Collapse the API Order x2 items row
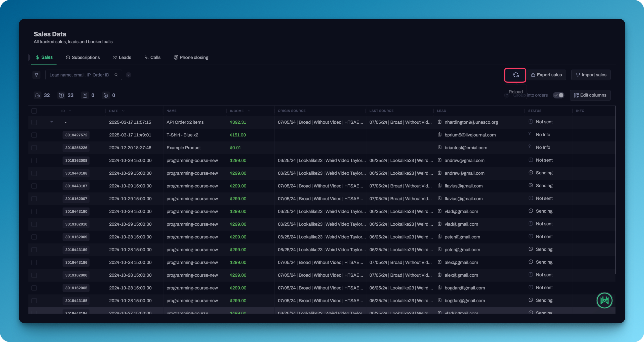The height and width of the screenshot is (342, 644). [x=52, y=122]
